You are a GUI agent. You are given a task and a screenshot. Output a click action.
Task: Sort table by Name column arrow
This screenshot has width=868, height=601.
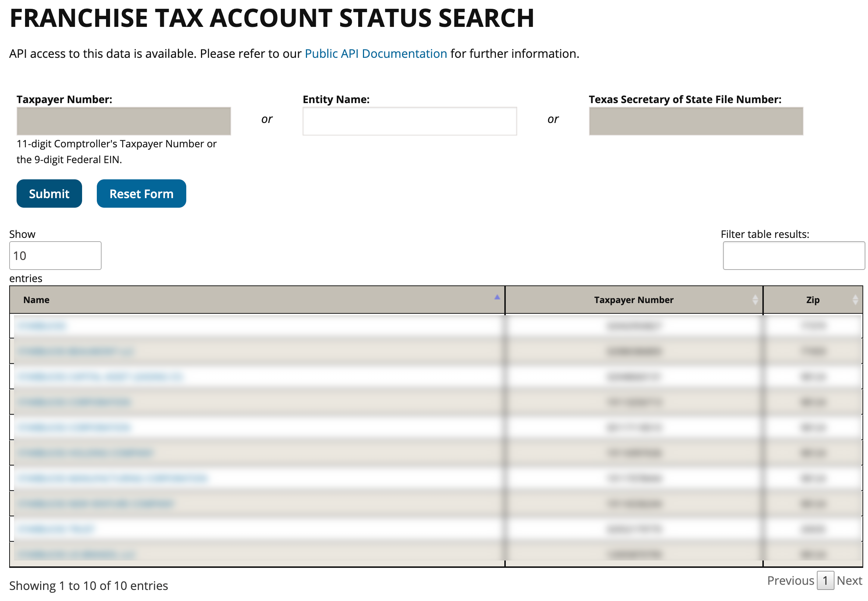497,297
